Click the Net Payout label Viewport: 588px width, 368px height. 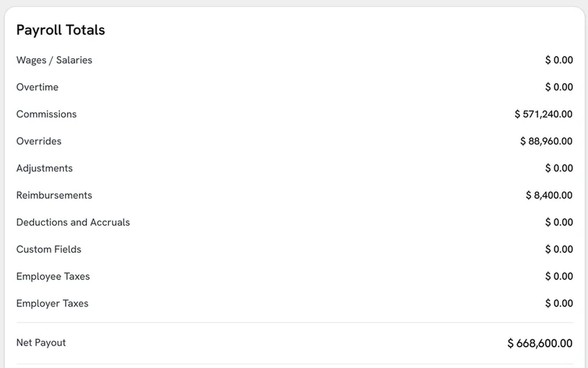pyautogui.click(x=41, y=343)
